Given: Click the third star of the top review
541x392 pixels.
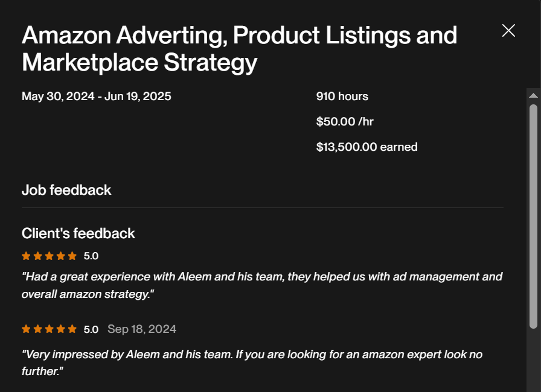Looking at the screenshot, I should [49, 256].
